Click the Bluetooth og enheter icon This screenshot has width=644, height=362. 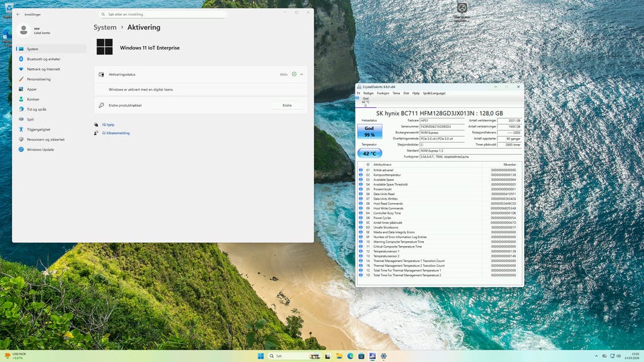click(21, 59)
